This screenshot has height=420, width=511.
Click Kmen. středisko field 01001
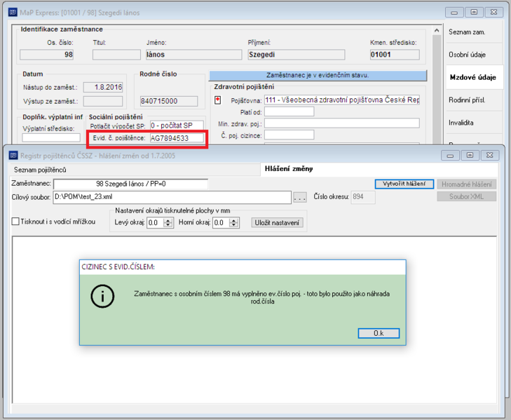pos(395,55)
